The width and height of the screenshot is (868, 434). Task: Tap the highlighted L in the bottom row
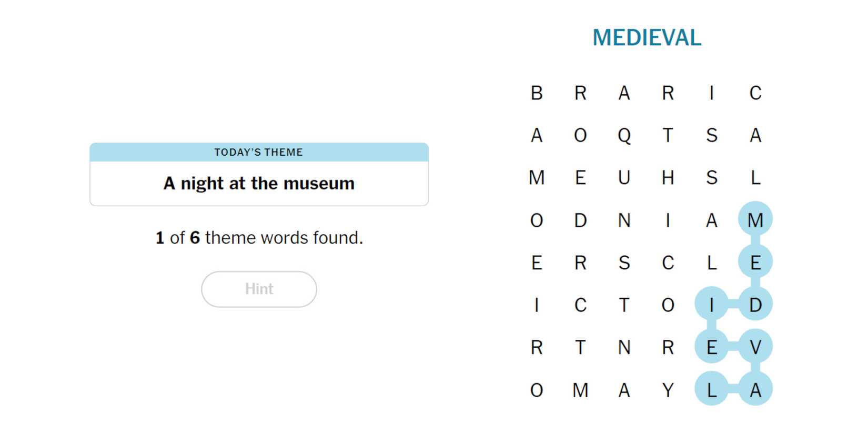pos(711,390)
